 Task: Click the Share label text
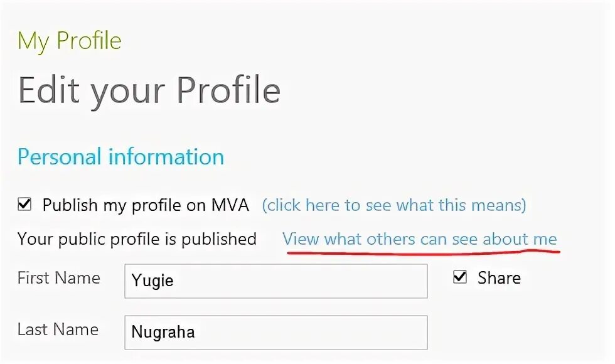[x=499, y=278]
